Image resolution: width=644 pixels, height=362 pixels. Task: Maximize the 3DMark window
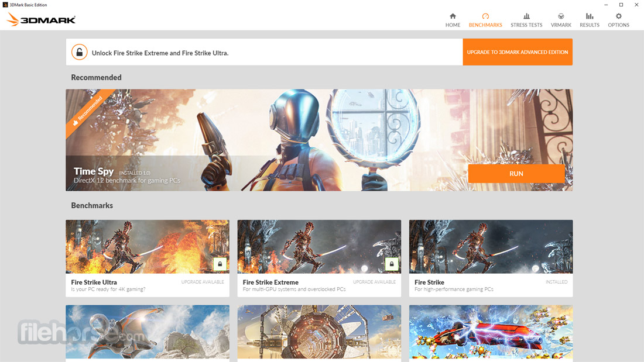621,5
